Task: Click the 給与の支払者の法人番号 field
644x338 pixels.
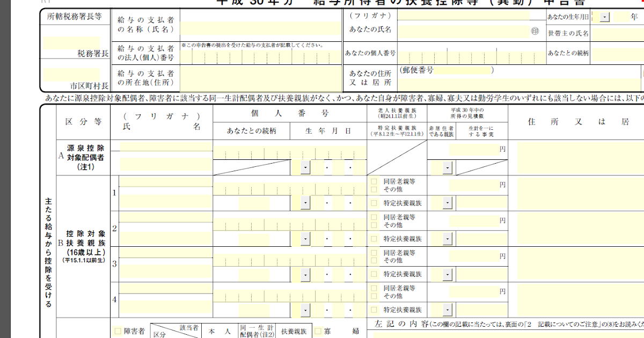Action: tap(261, 56)
